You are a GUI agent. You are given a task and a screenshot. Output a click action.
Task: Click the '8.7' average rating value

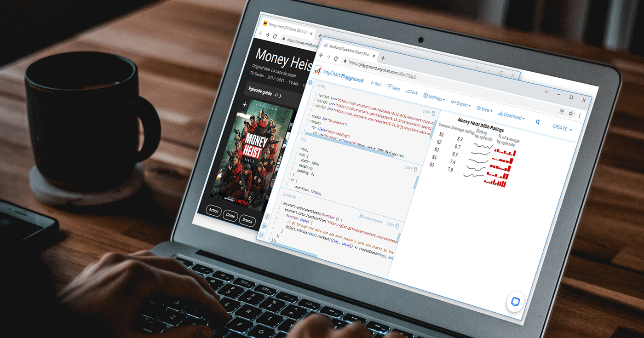click(458, 146)
